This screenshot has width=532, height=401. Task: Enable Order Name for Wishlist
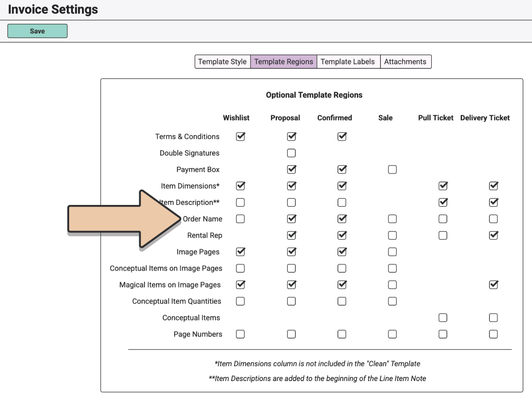[240, 219]
